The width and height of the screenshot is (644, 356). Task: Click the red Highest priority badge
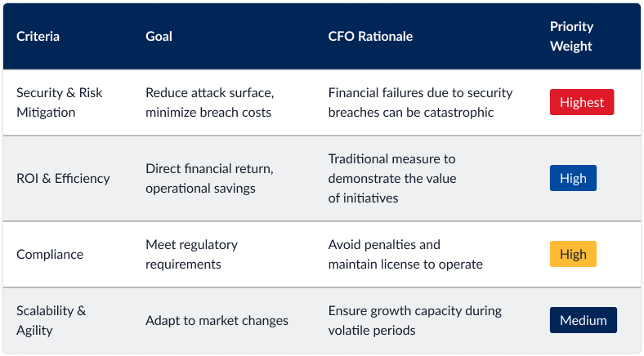coord(582,103)
